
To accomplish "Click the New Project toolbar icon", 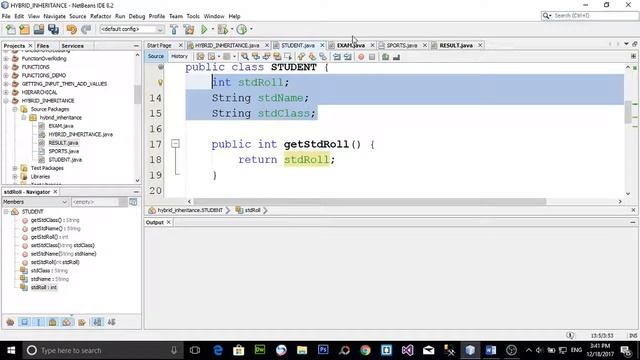I will point(24,29).
